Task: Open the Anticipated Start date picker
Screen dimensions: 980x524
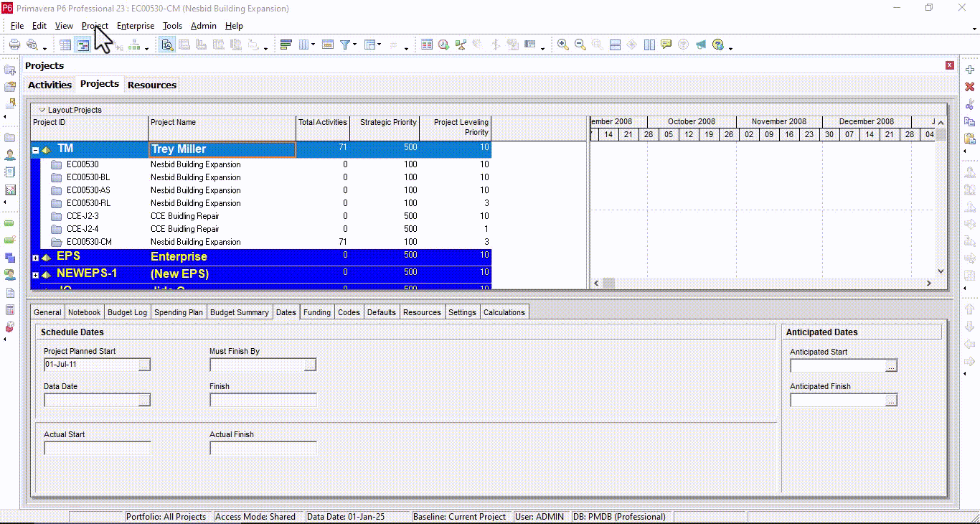Action: pos(891,366)
